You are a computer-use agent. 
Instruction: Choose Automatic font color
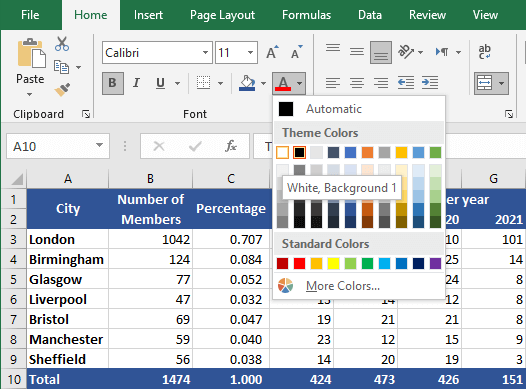tap(359, 109)
